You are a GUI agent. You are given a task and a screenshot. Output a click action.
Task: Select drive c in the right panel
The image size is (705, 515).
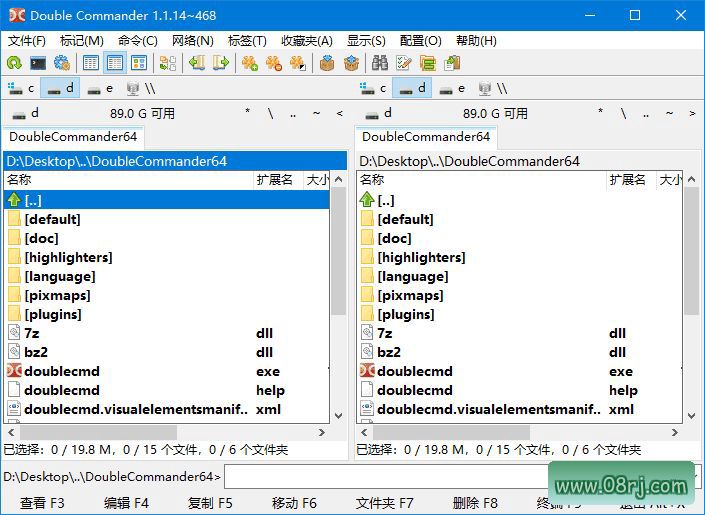[x=373, y=88]
